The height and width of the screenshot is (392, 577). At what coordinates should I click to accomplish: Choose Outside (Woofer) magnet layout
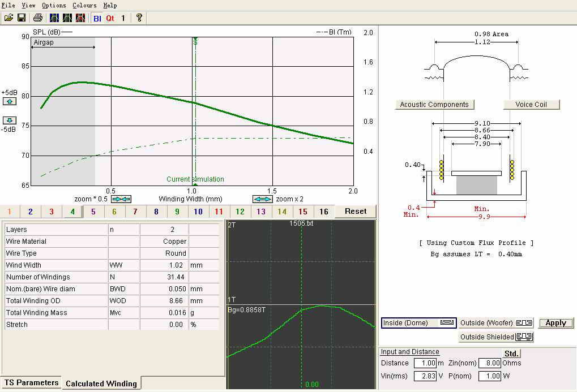(x=496, y=323)
